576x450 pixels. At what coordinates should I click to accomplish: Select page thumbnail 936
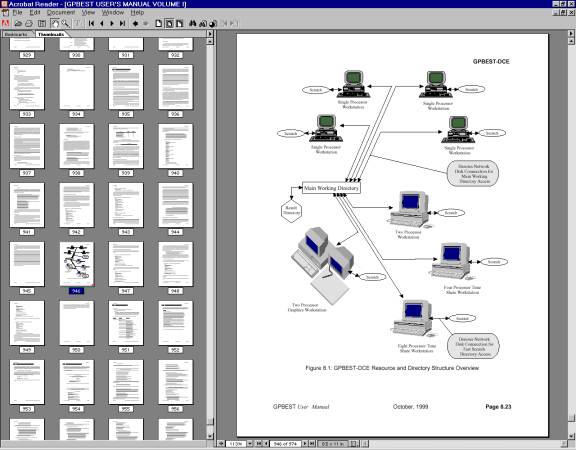tap(175, 87)
